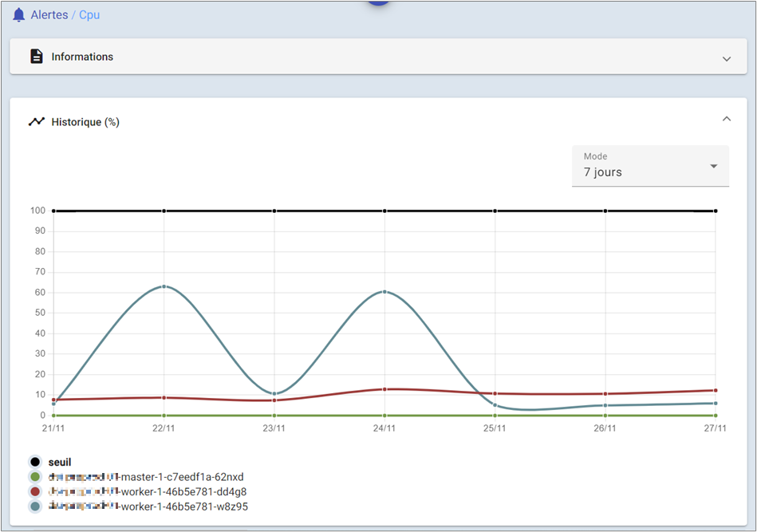This screenshot has height=532, width=757.
Task: Select the Cpu breadcrumb item
Action: 89,15
